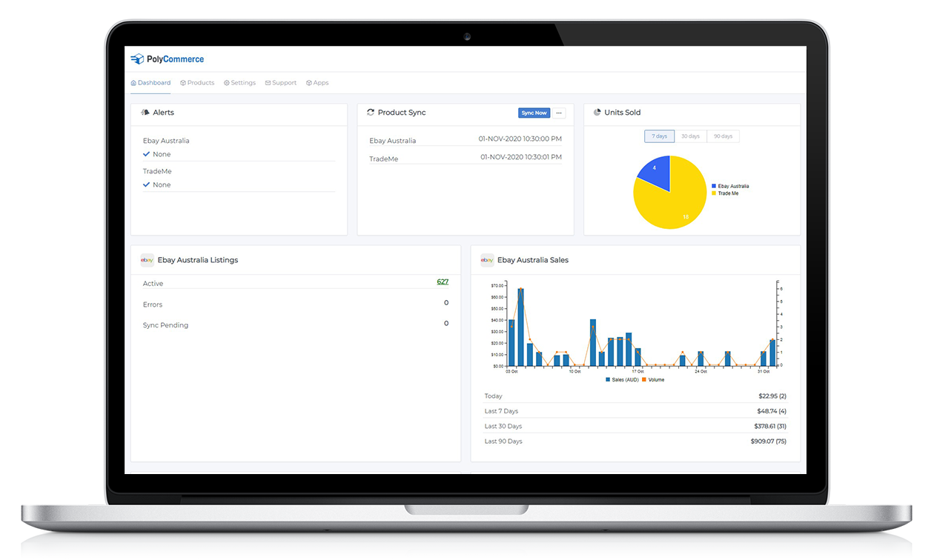Open the Products tab
Screen dimensions: 934x560
[x=197, y=83]
